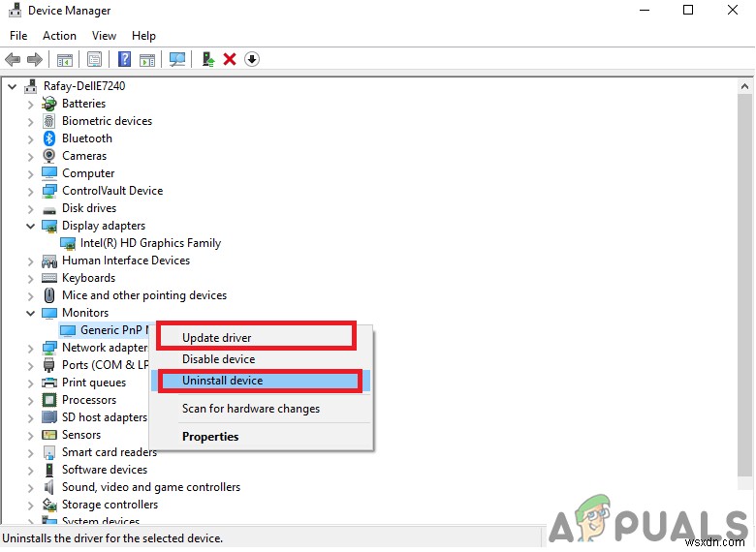This screenshot has height=552, width=756.
Task: Click the Bluetooth category icon
Action: (49, 138)
